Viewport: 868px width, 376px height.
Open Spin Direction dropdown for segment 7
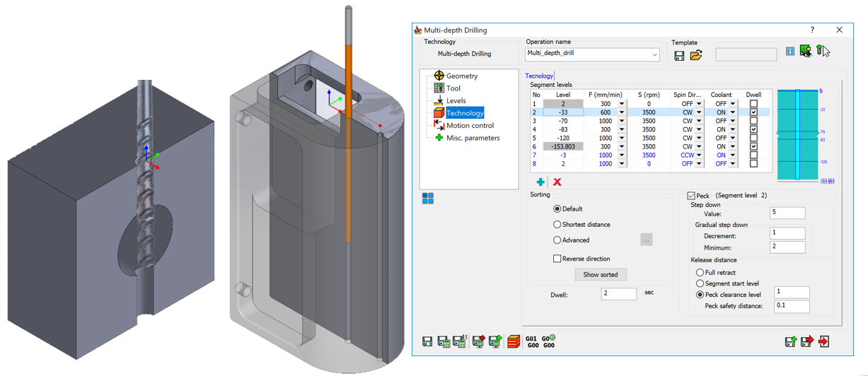(699, 155)
